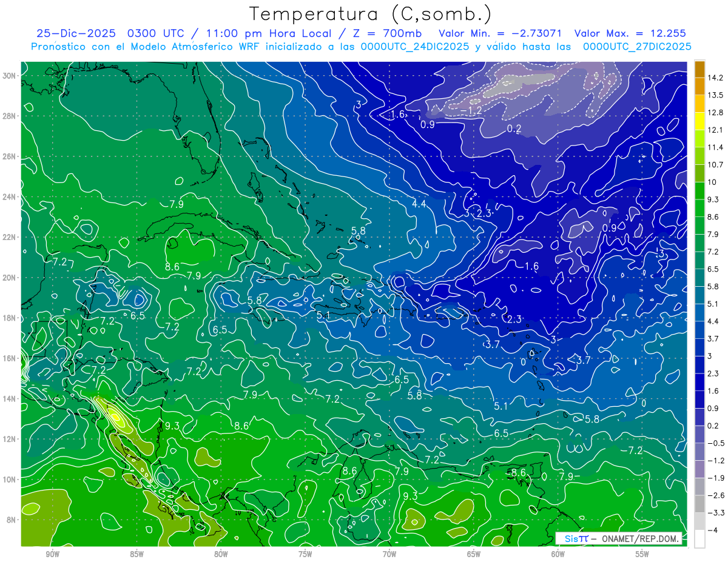The width and height of the screenshot is (728, 562).
Task: Click the white bottom swatch of the color legend
Action: [x=700, y=538]
